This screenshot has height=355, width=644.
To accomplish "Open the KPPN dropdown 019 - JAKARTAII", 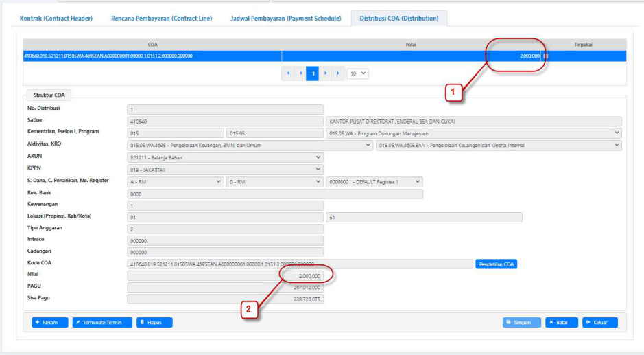I will [x=225, y=170].
